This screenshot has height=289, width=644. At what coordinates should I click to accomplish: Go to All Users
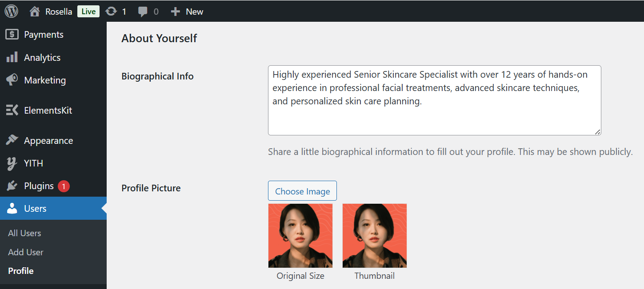24,233
